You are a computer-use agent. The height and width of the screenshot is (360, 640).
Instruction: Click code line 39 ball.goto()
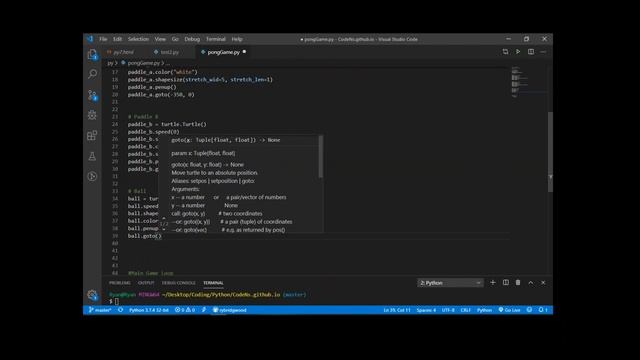coord(144,236)
